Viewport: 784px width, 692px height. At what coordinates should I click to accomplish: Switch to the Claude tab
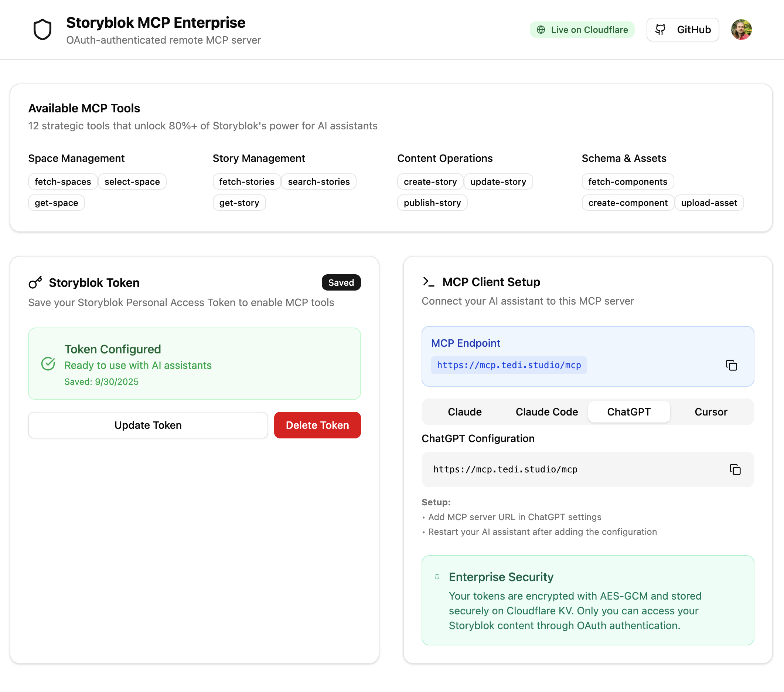[x=464, y=412]
